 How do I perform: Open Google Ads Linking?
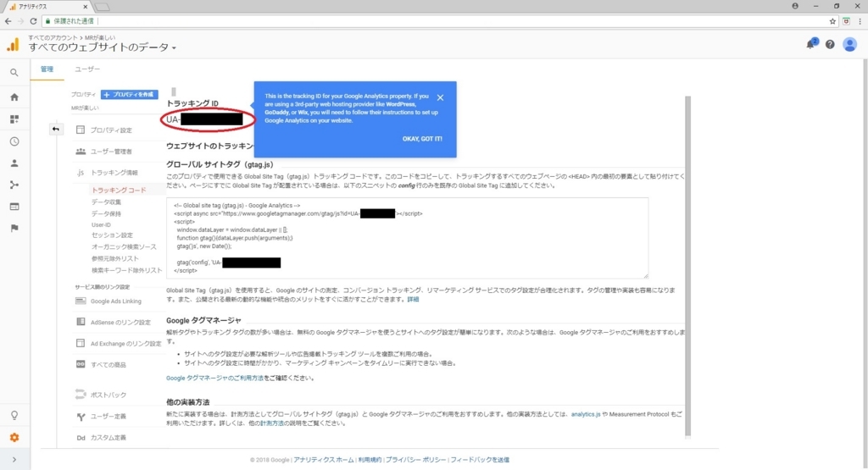coord(115,301)
